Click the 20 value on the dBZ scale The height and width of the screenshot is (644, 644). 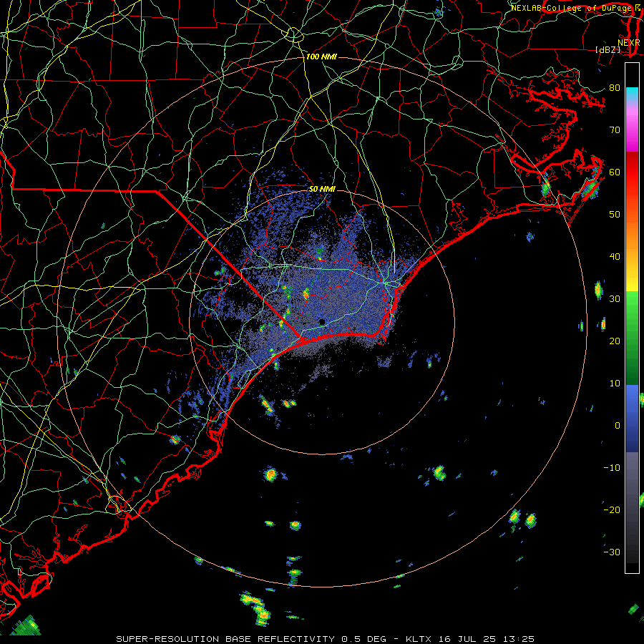pyautogui.click(x=615, y=341)
